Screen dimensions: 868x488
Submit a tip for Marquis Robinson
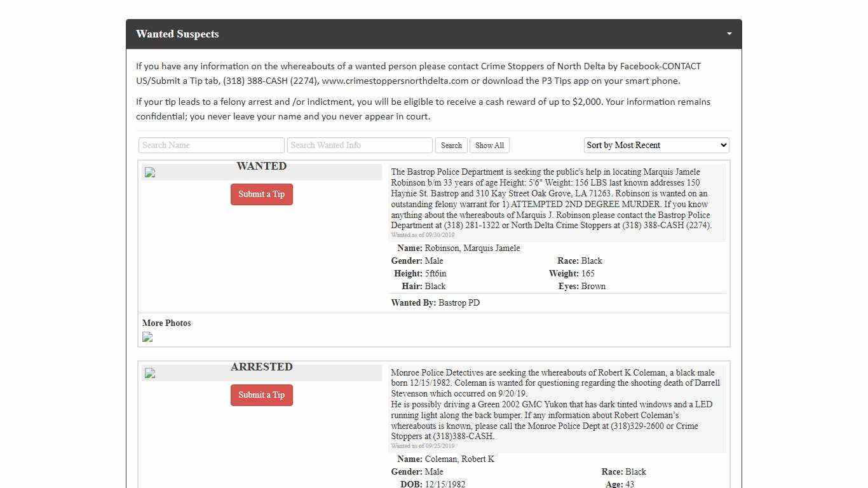[x=261, y=194]
